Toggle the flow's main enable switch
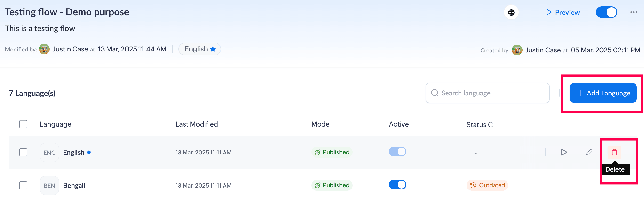This screenshot has height=206, width=644. click(606, 12)
